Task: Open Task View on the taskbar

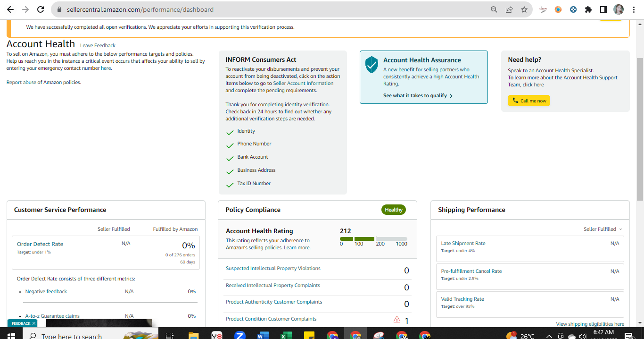Action: coord(170,336)
